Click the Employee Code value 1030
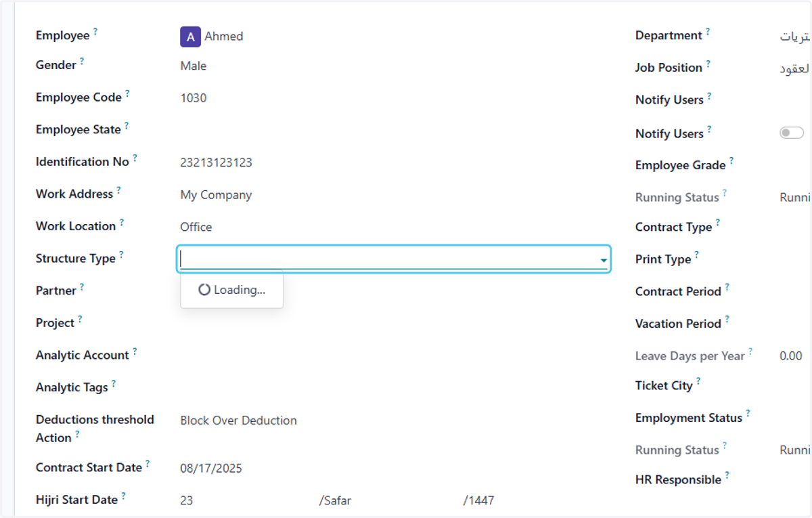812x518 pixels. click(194, 98)
